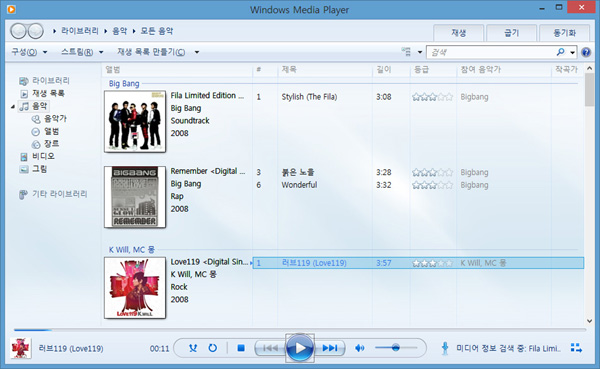This screenshot has height=369, width=600.
Task: Click the Rap genre under Remember album
Action: (x=177, y=196)
